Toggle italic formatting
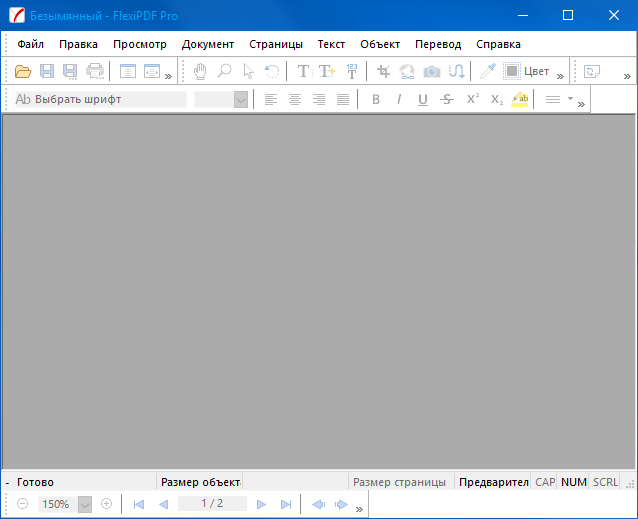Image resolution: width=638 pixels, height=519 pixels. [x=399, y=99]
